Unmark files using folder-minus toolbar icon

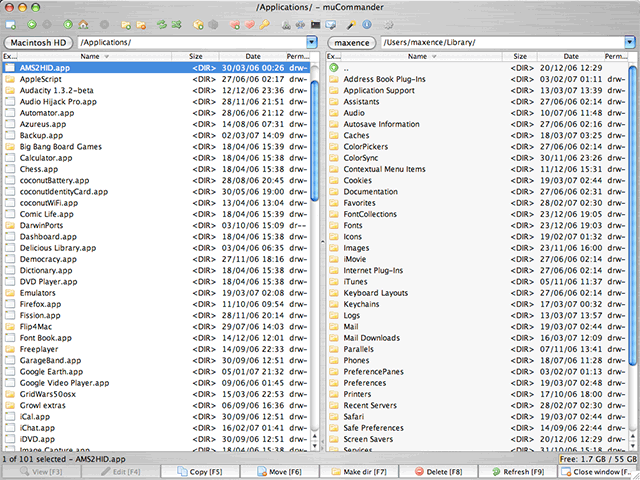[141, 25]
